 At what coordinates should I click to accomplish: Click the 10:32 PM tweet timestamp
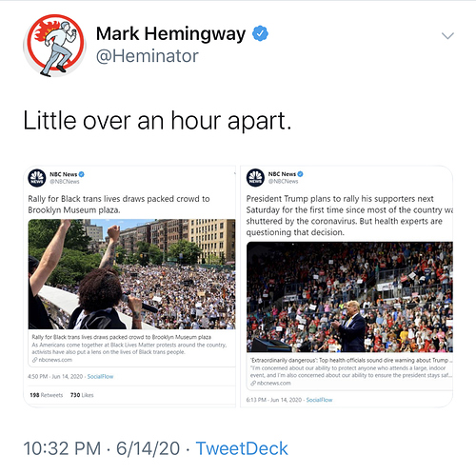(x=62, y=448)
